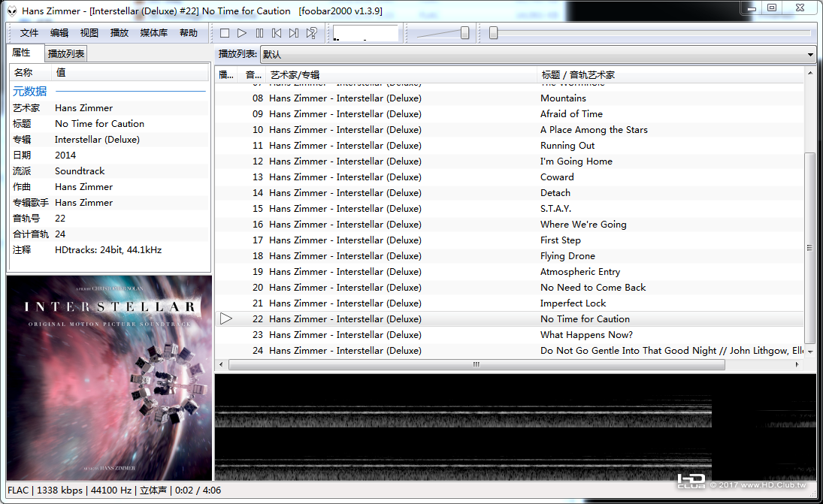823x504 pixels.
Task: Click the Stop playback button
Action: [x=225, y=33]
